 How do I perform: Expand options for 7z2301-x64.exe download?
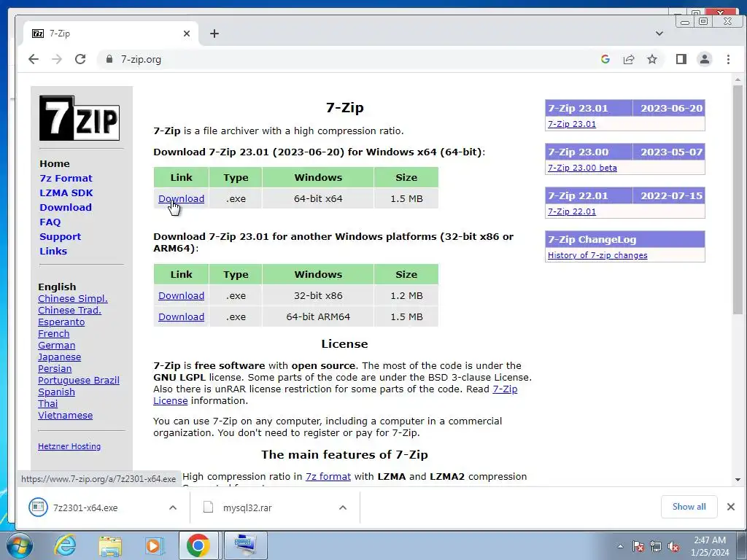click(173, 507)
